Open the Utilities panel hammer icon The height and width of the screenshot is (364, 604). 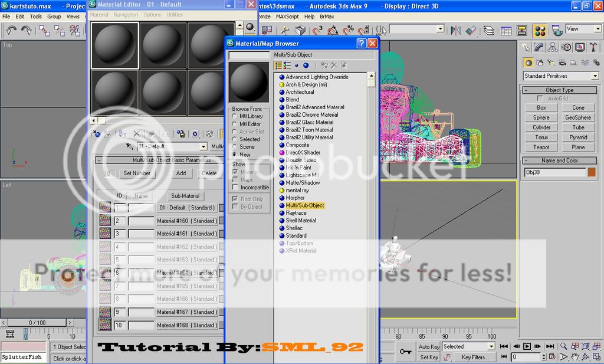pos(593,47)
